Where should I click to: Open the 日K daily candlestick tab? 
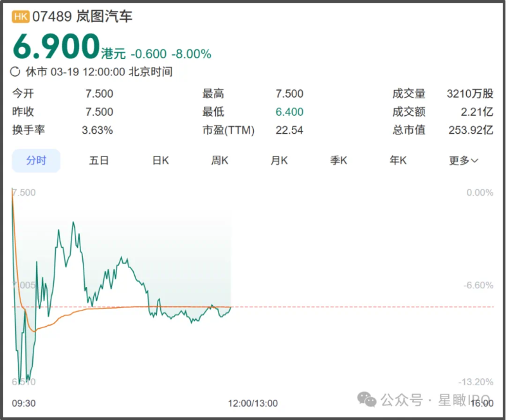[x=160, y=160]
